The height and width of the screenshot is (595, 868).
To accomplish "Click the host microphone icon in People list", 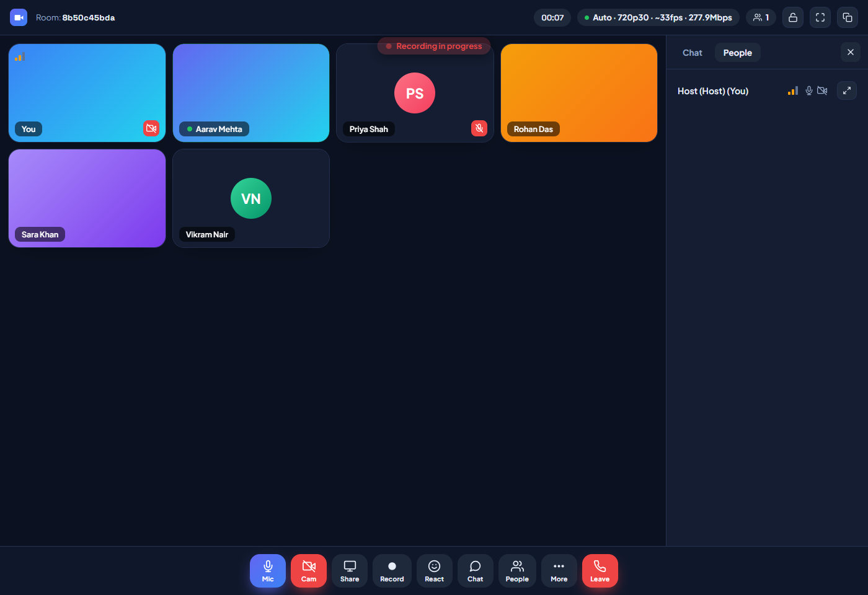I will (809, 90).
